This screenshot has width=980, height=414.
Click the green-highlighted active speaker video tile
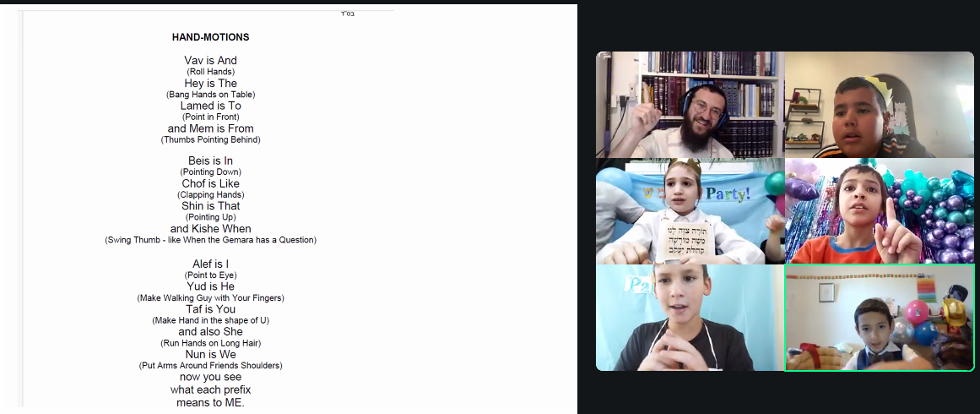tap(879, 318)
